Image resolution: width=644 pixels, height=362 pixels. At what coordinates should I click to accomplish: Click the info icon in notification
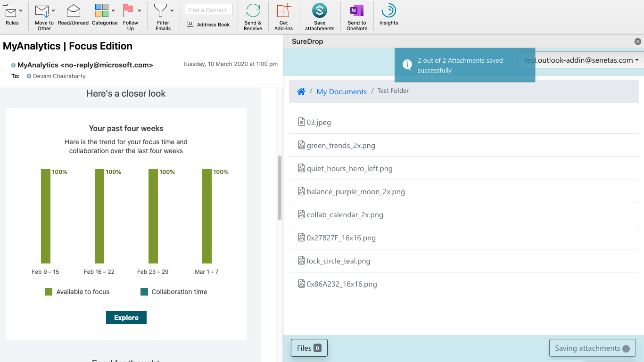(x=407, y=65)
